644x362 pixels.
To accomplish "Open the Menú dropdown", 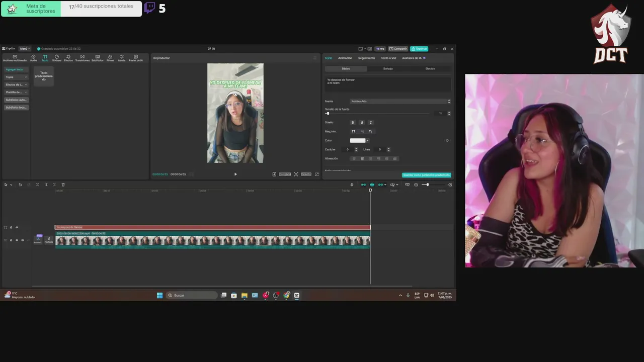I will coord(24,49).
